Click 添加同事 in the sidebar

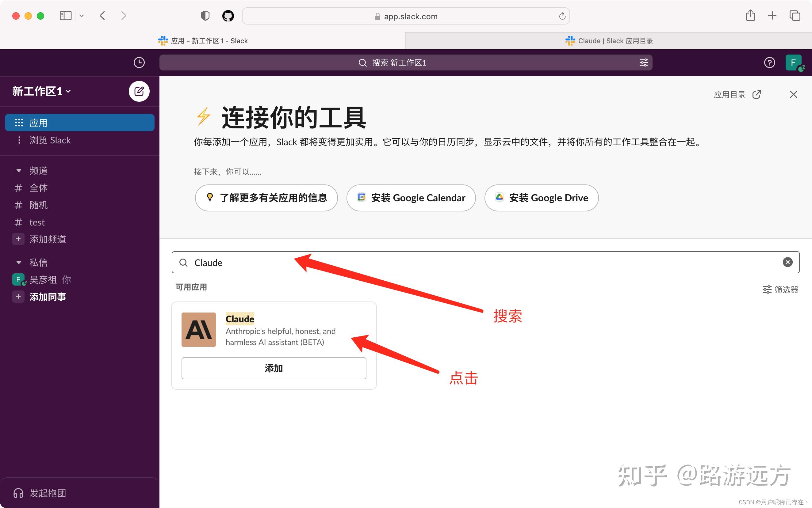pos(48,296)
